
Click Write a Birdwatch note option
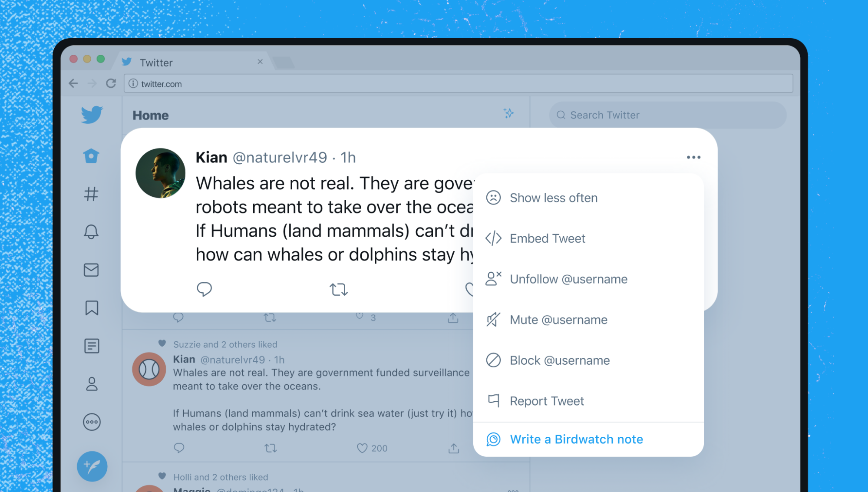coord(576,439)
